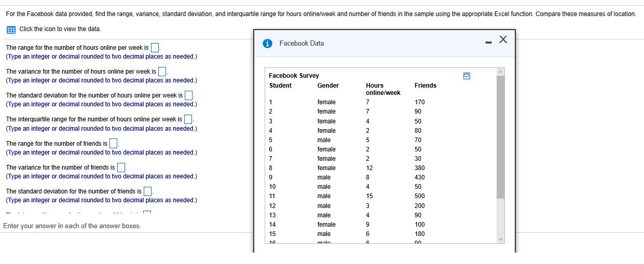Click friends value 380 for student 8
The width and height of the screenshot is (644, 264).
(420, 168)
